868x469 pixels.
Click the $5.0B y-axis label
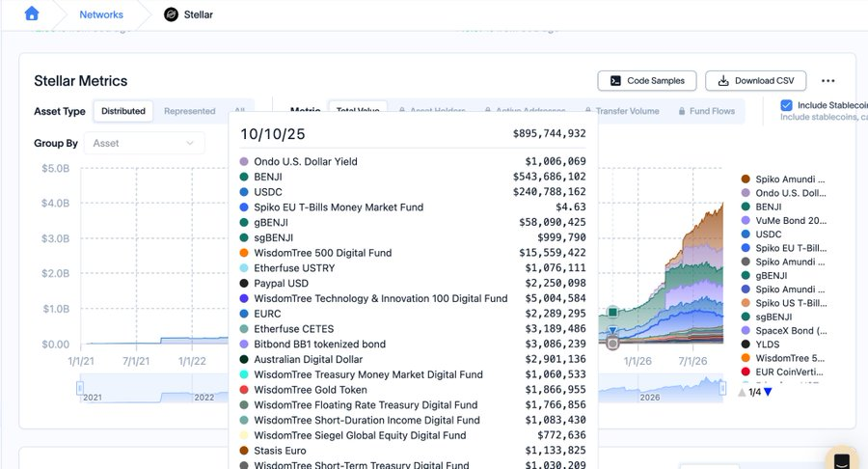pos(55,168)
